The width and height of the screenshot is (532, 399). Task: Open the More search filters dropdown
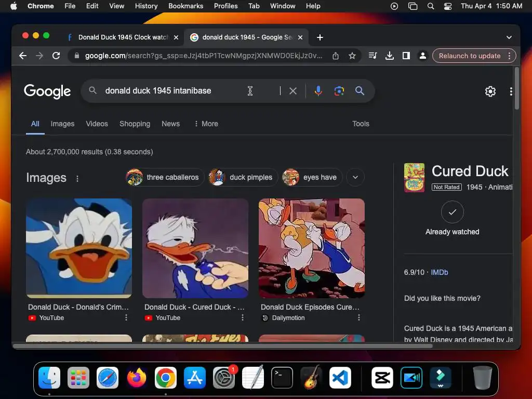(206, 124)
